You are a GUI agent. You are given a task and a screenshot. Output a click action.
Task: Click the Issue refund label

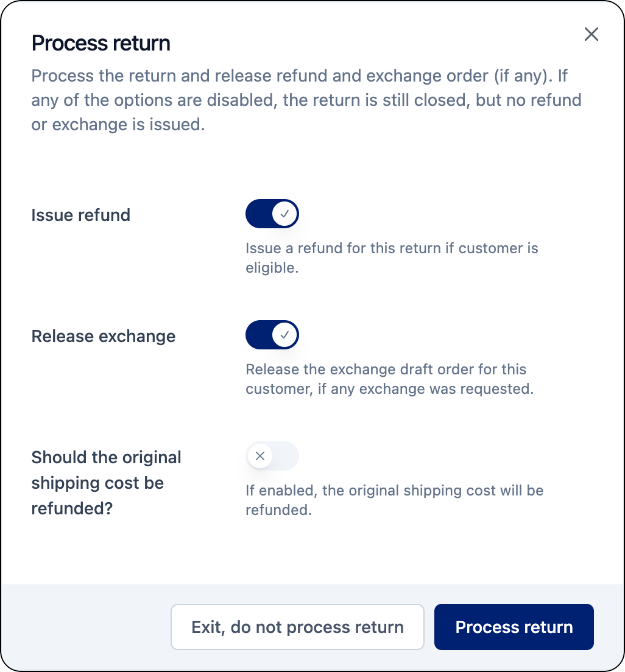tap(80, 215)
